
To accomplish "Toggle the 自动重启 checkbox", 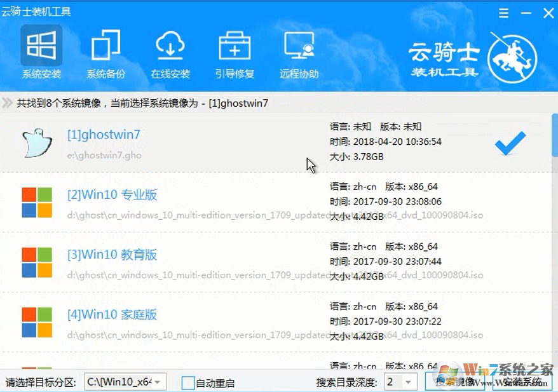I will pos(188,382).
